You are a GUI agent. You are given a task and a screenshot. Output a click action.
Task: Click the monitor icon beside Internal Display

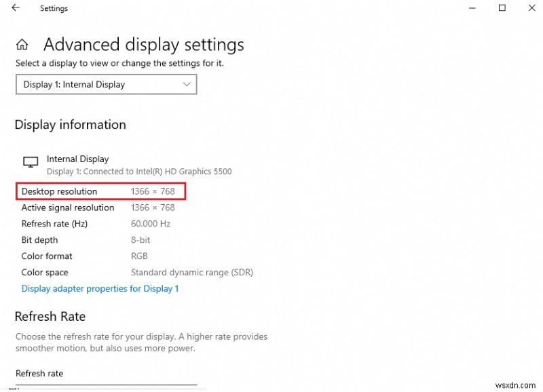[x=30, y=162]
